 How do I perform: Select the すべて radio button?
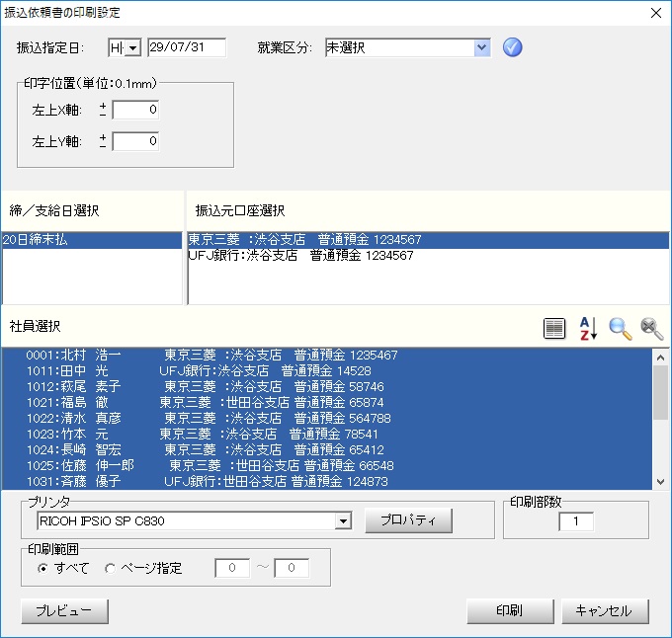coord(42,568)
